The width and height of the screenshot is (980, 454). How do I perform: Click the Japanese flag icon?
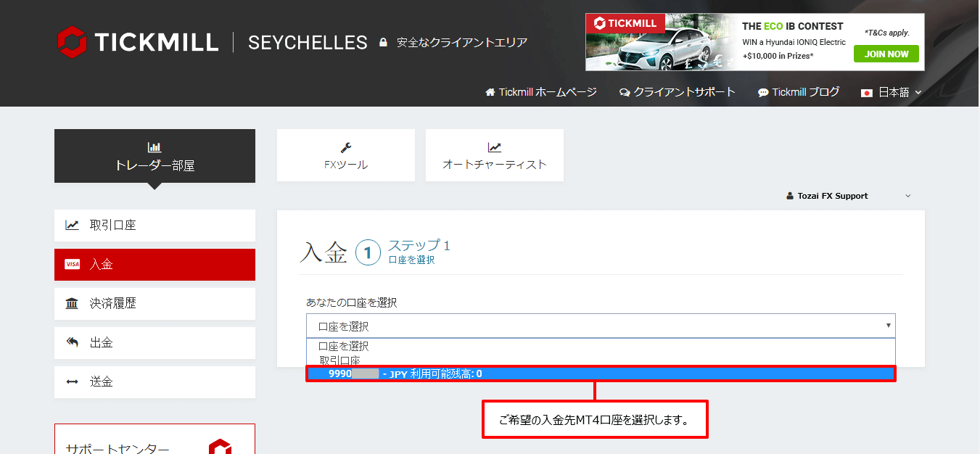[x=866, y=93]
